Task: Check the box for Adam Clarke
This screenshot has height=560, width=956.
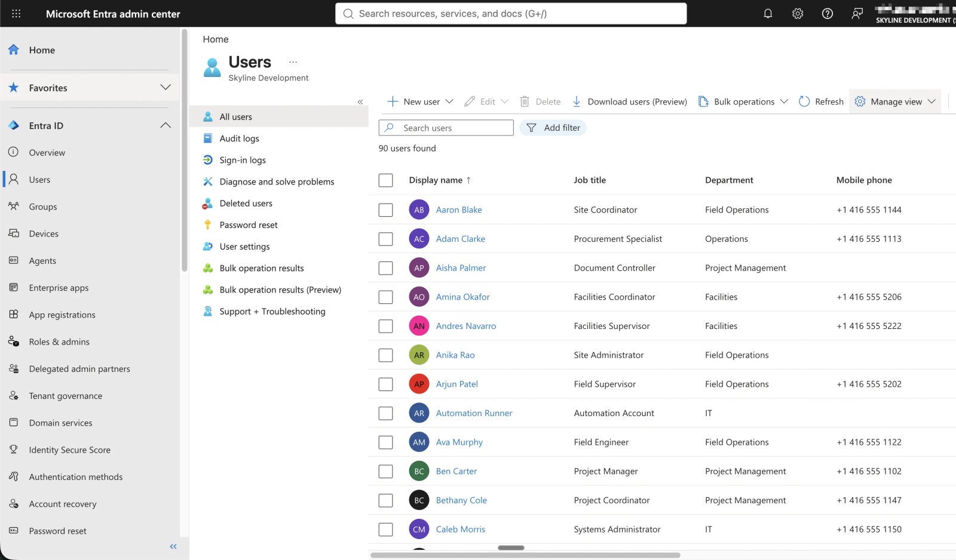Action: pos(386,239)
